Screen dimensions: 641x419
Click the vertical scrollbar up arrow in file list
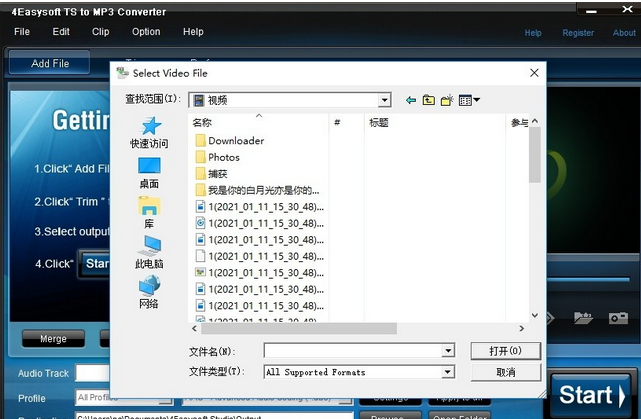(x=535, y=121)
